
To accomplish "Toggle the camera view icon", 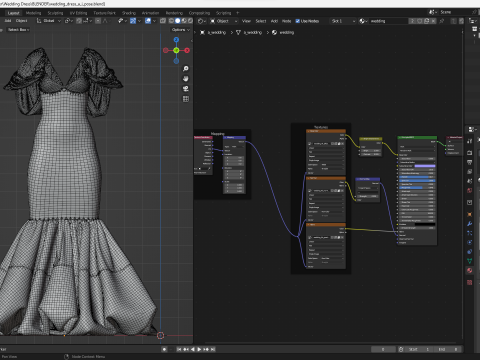I will click(186, 89).
